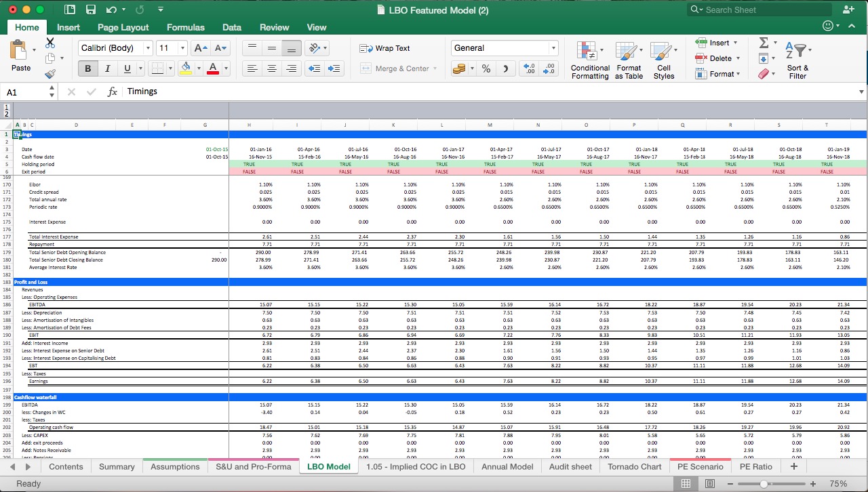The height and width of the screenshot is (492, 868).
Task: Open Cell Styles gallery
Action: [x=664, y=60]
